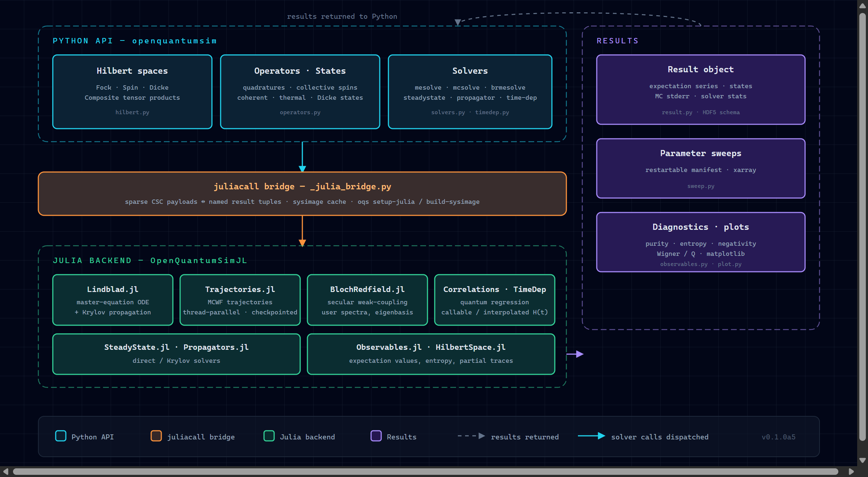Screen dimensions: 868x477
Task: Click the cyan solver-calls-dispatched arrow in legend
Action: (591, 436)
